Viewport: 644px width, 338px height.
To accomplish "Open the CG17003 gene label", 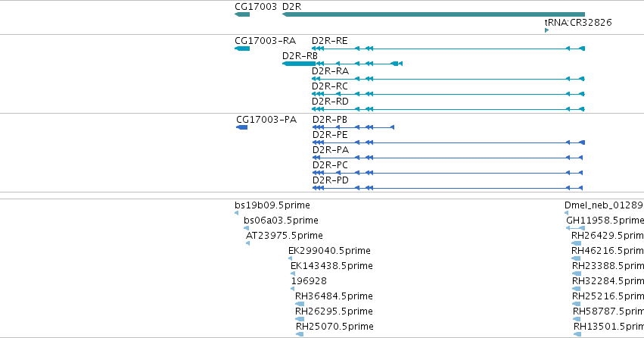I will tap(256, 7).
